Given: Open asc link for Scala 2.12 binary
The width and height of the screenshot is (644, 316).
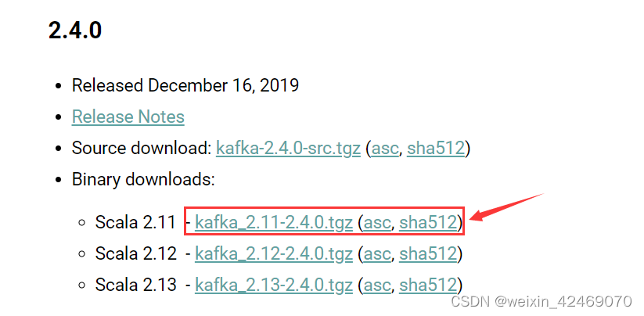Looking at the screenshot, I should [377, 254].
